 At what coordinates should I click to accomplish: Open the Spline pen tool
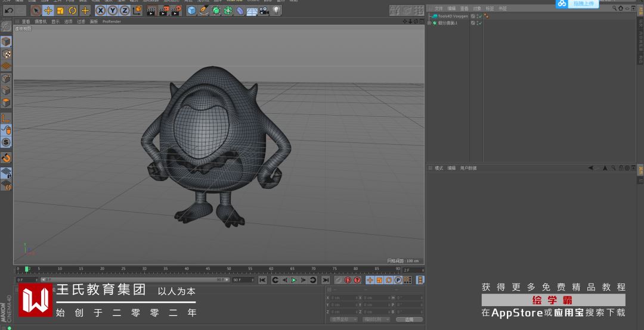click(x=204, y=11)
